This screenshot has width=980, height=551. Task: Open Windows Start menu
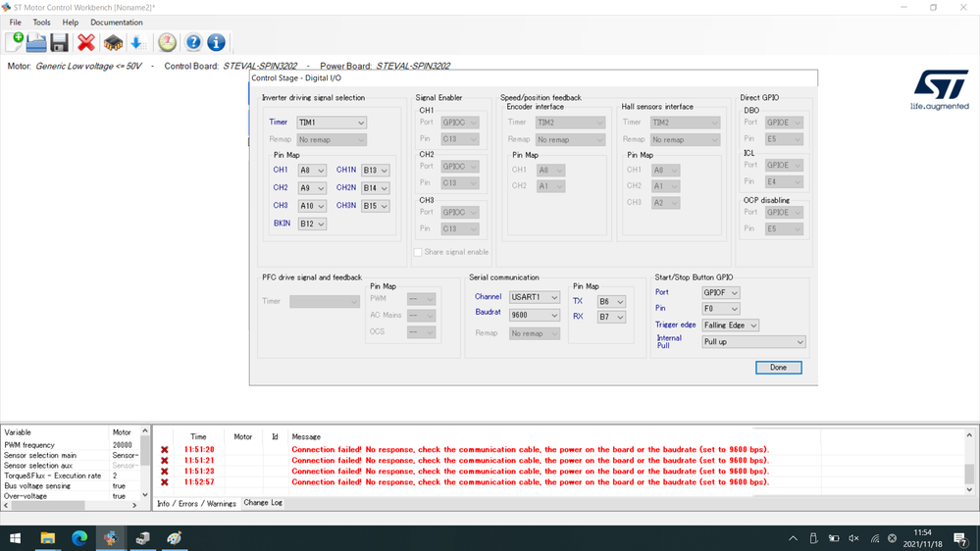point(15,538)
